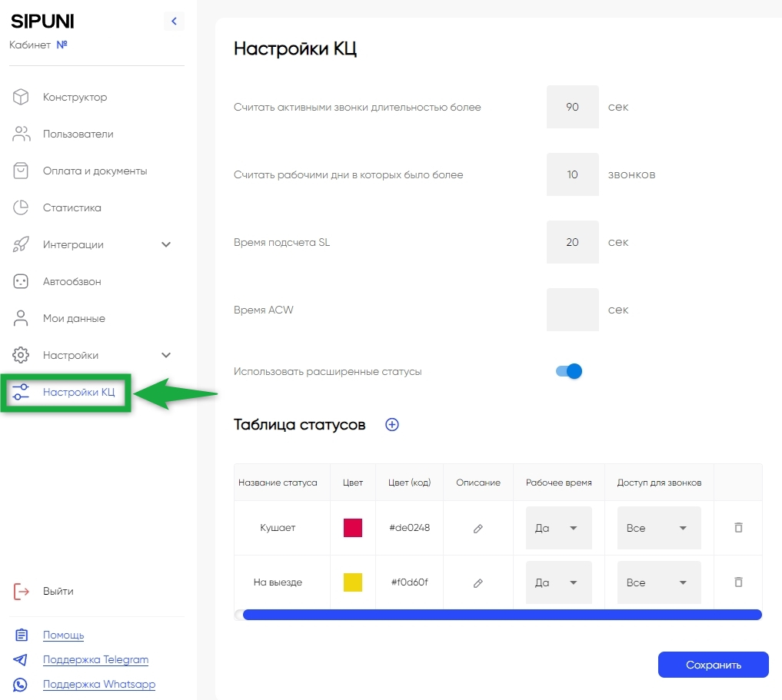Go to Оплата и документы section
782x700 pixels.
click(95, 171)
